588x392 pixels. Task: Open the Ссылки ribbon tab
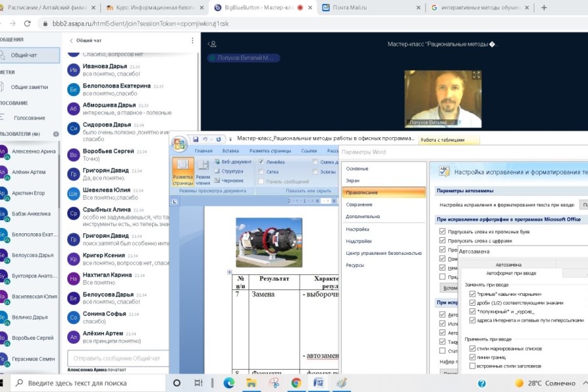(309, 151)
